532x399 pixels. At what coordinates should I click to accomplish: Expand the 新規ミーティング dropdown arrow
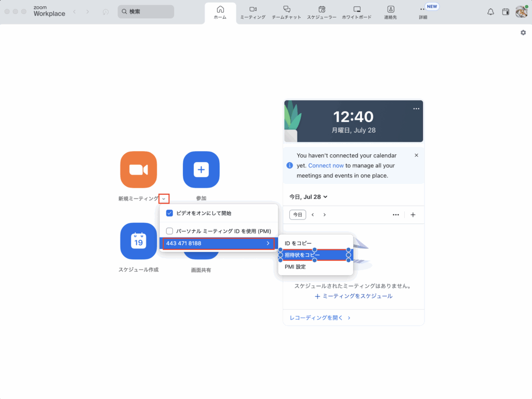[164, 199]
